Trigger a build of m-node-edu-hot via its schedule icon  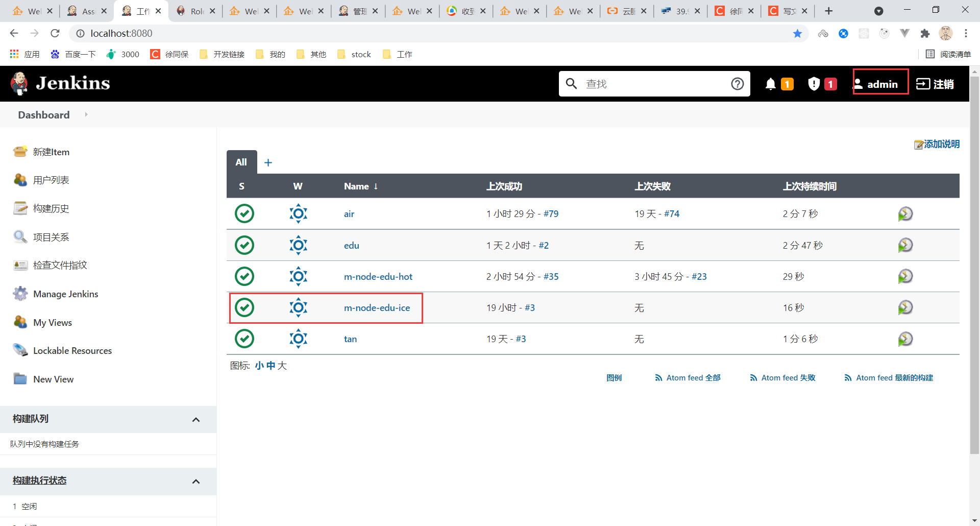coord(905,276)
